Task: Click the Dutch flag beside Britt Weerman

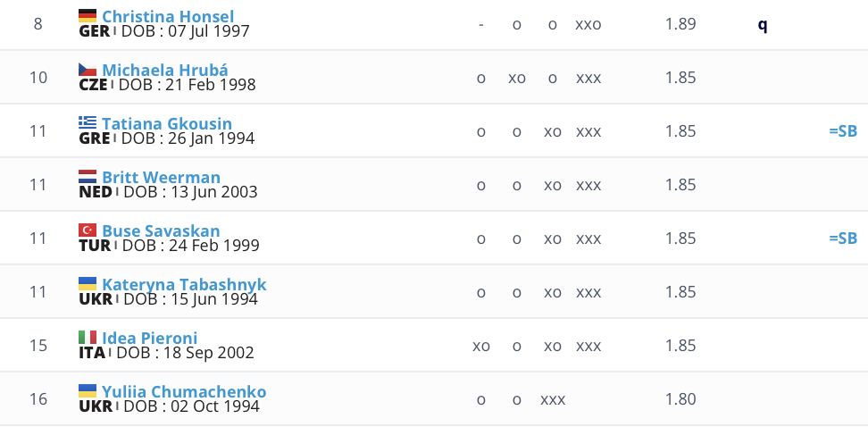Action: point(88,176)
